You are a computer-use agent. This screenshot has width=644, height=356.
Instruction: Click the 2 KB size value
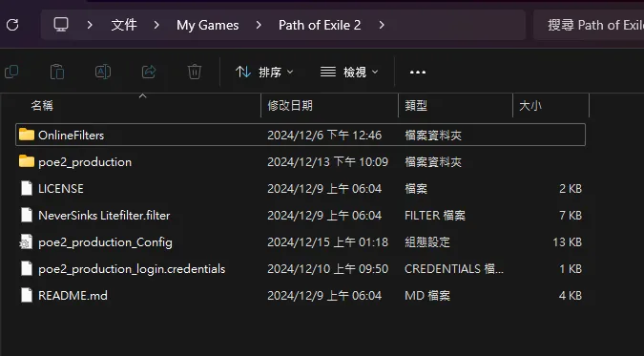(571, 189)
